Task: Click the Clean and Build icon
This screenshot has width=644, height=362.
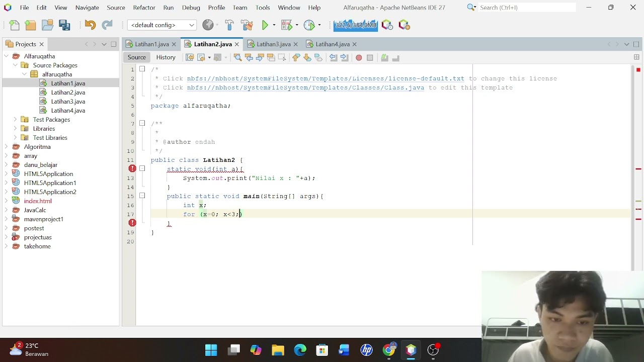Action: point(247,25)
